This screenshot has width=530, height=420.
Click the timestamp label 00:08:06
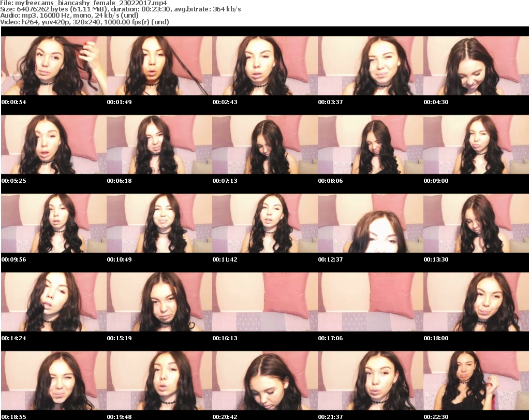330,181
